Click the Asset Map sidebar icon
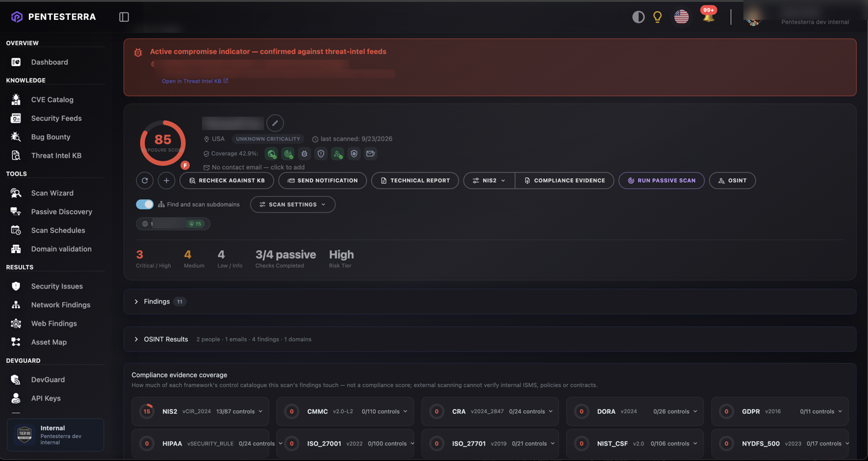 (16, 342)
